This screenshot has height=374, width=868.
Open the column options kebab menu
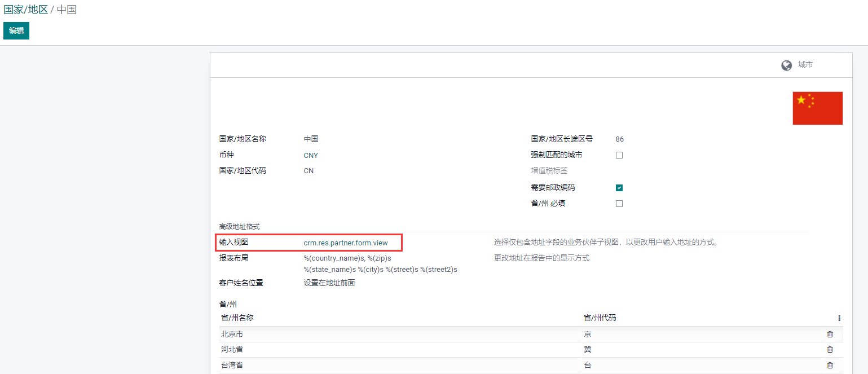coord(839,318)
